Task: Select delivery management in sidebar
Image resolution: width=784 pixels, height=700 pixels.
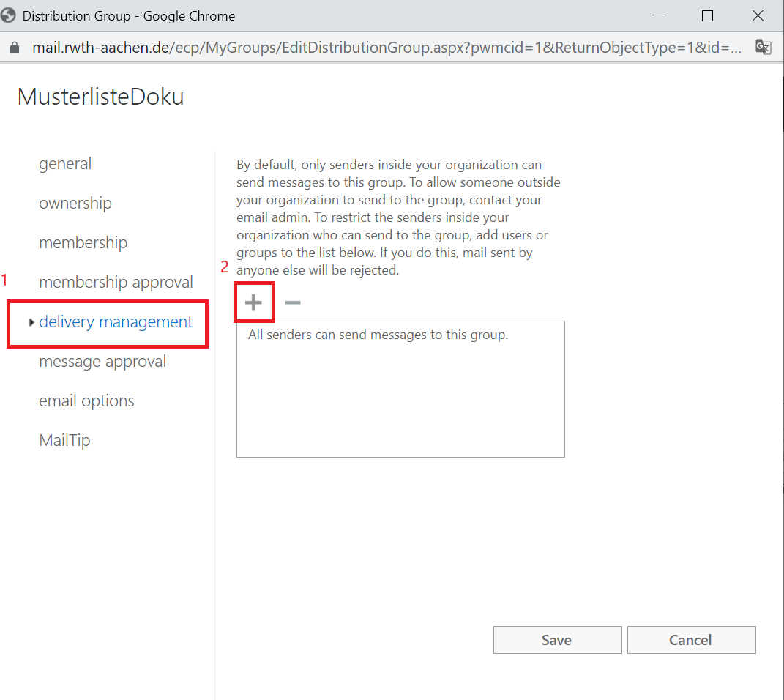Action: [x=116, y=322]
